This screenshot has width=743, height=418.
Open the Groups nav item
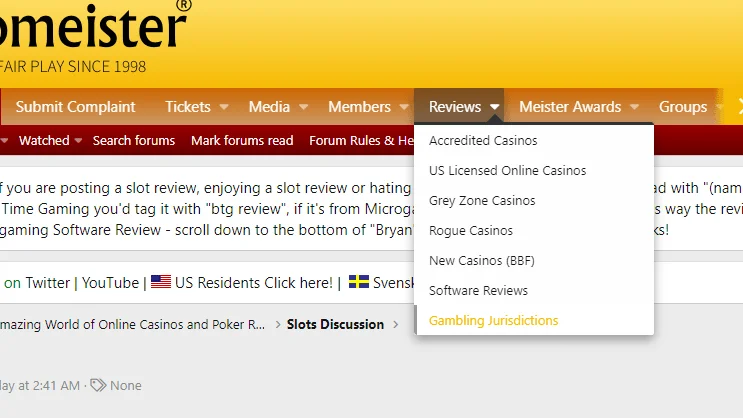[x=683, y=107]
